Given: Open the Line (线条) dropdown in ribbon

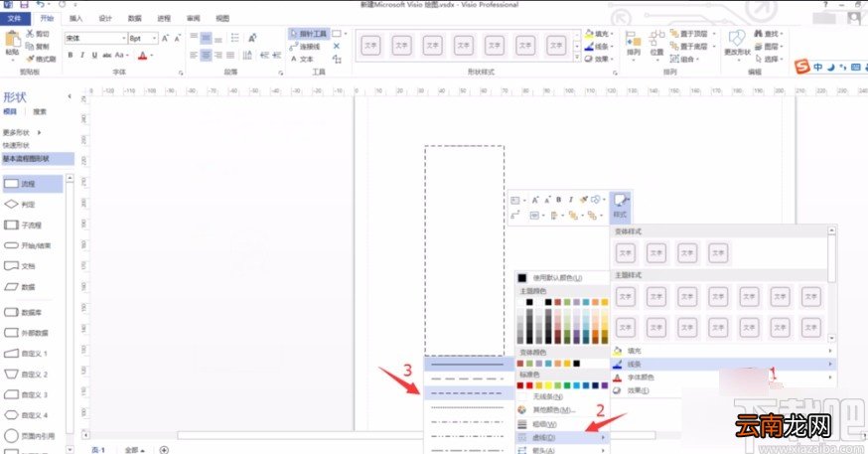Looking at the screenshot, I should coord(600,47).
